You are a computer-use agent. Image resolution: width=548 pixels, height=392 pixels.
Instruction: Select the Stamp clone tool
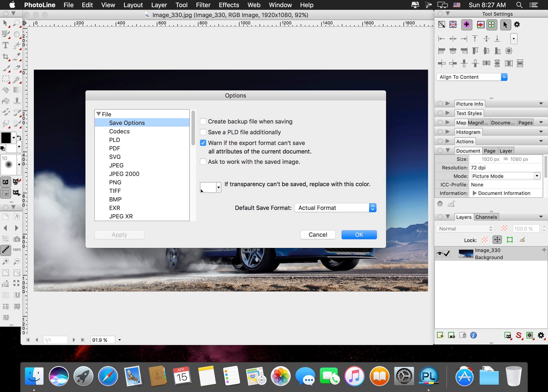click(17, 101)
